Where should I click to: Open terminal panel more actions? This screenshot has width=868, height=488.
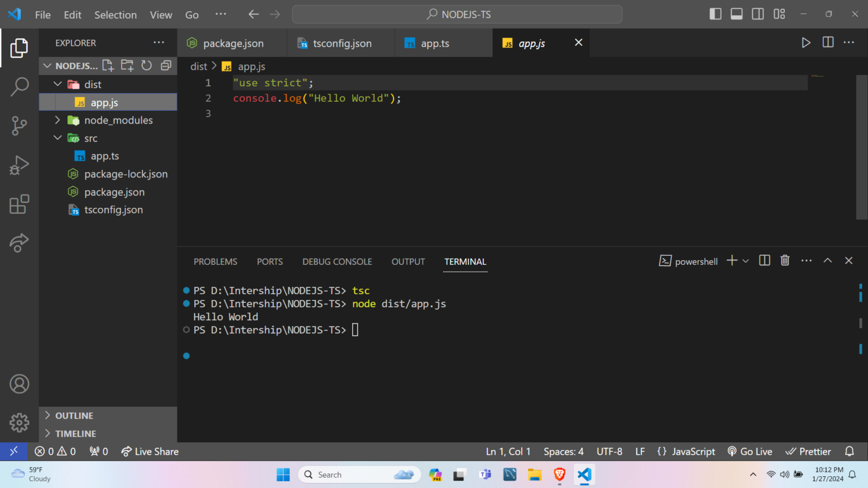tap(806, 260)
